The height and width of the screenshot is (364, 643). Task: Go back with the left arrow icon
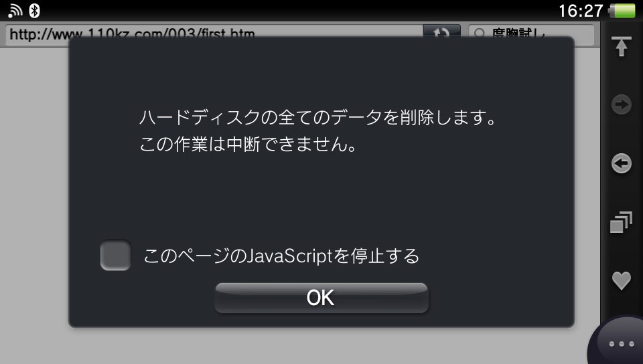[622, 163]
